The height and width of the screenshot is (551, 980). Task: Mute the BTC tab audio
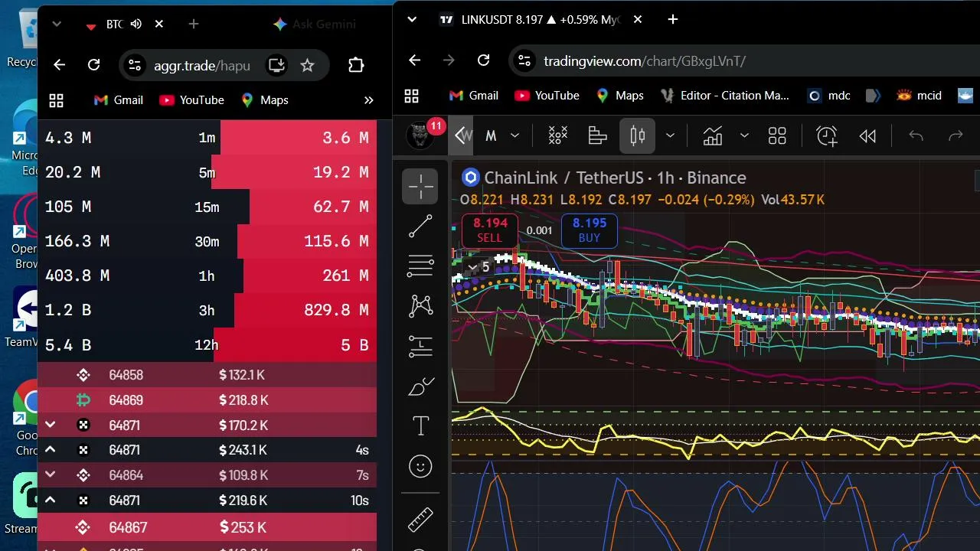coord(136,24)
